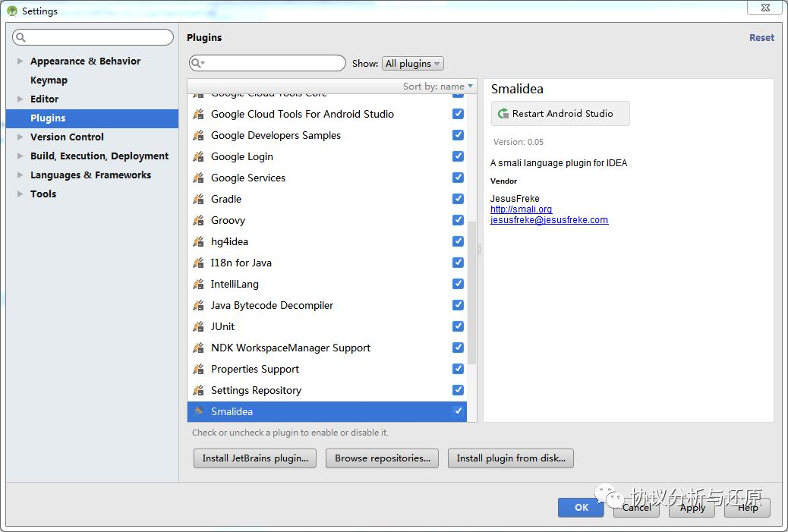Screen dimensions: 788x532
Task: Click the Smalidea plugin icon
Action: click(x=198, y=411)
